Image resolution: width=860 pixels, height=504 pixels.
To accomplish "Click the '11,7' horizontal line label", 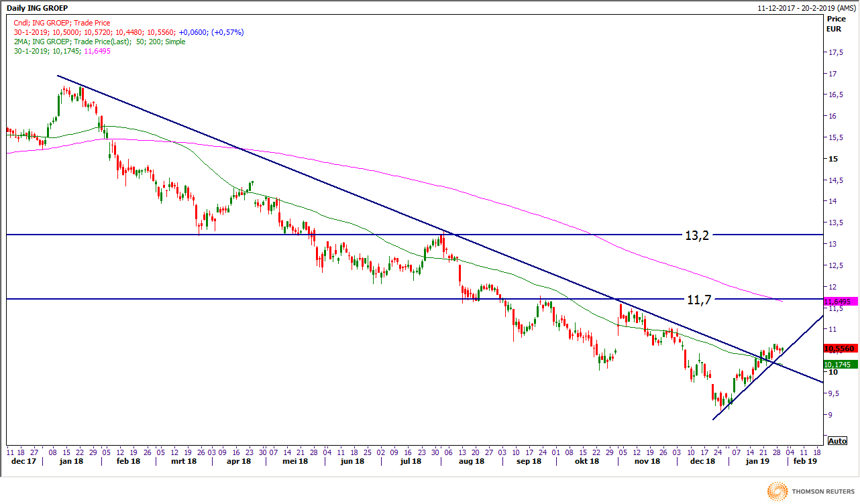I will pos(699,300).
